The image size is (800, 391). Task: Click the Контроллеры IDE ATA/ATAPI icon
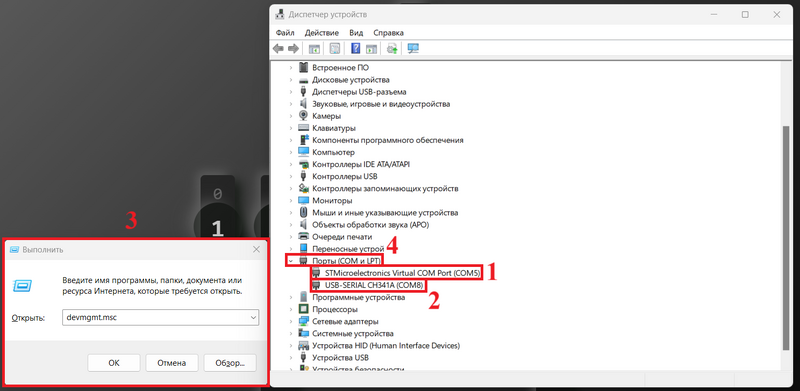point(304,164)
